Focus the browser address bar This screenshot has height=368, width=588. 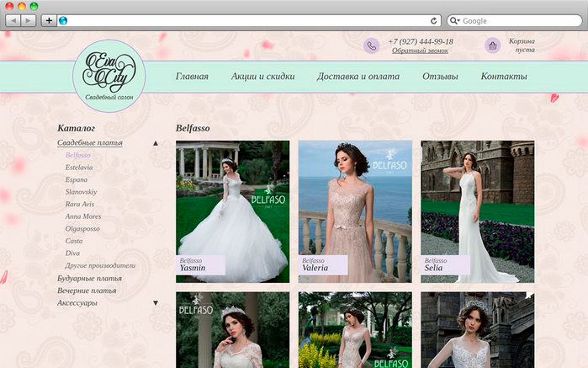tap(247, 21)
